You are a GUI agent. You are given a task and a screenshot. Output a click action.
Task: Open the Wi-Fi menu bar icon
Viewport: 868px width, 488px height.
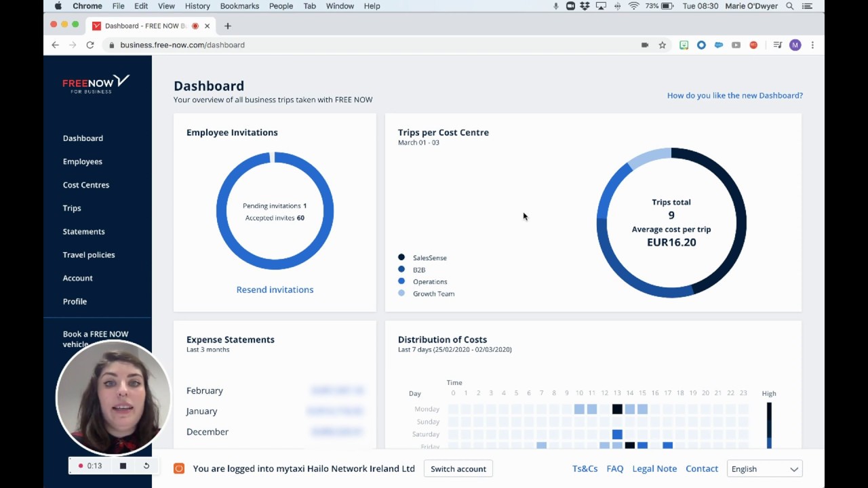(633, 6)
